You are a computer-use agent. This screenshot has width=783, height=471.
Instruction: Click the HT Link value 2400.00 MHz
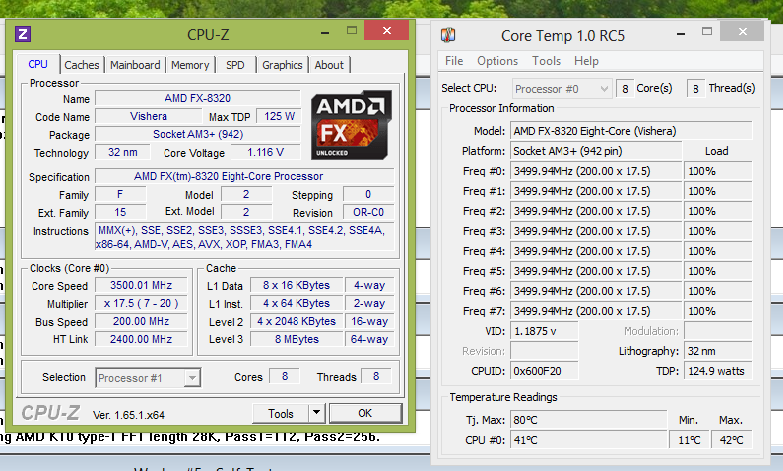coord(141,339)
